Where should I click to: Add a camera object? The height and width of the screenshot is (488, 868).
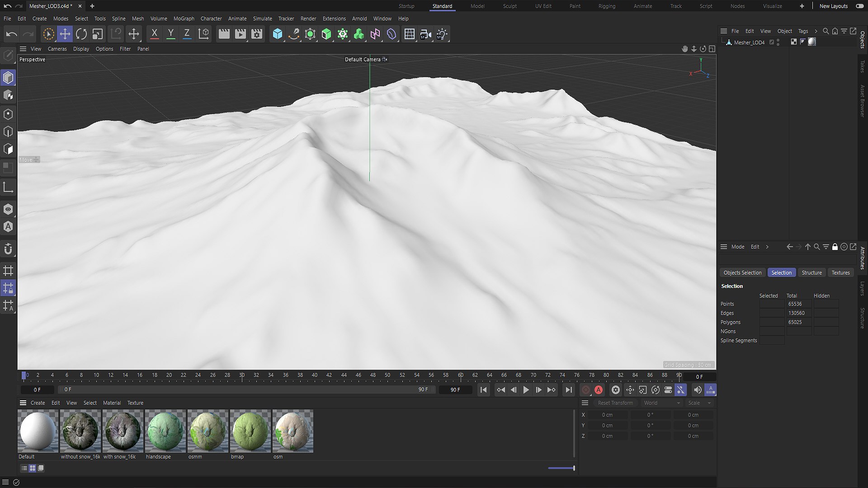coord(425,34)
